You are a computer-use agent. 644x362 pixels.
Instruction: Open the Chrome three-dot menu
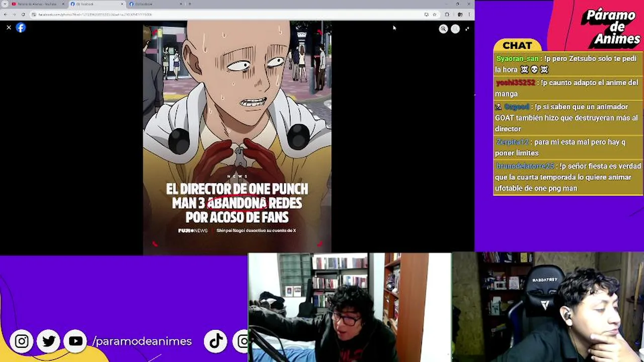tap(469, 15)
